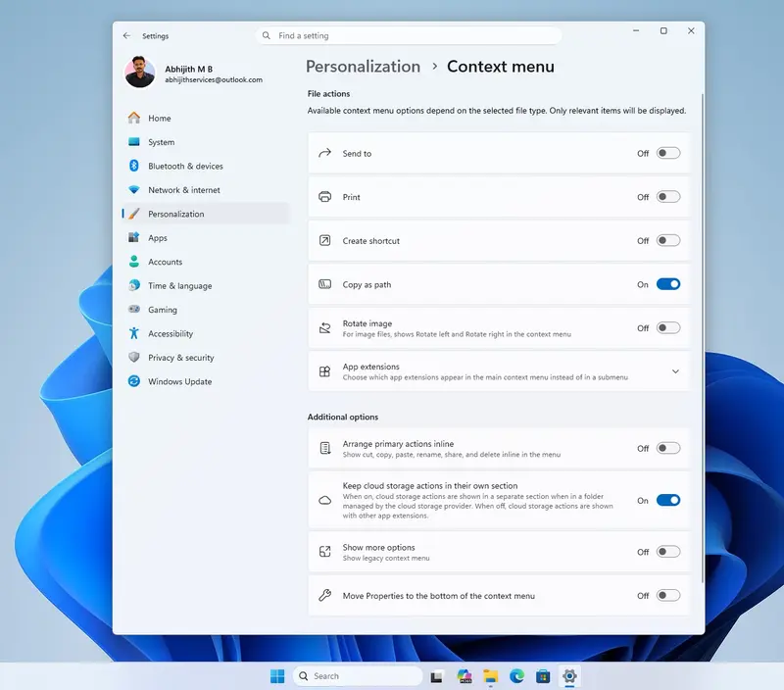This screenshot has width=784, height=690.
Task: Open Accessibility settings
Action: coord(206,333)
